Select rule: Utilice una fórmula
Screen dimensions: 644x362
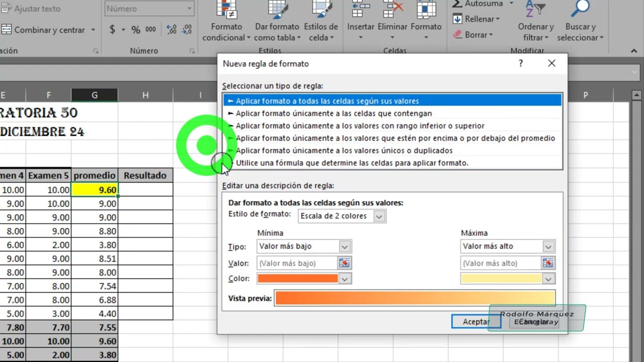[392, 162]
